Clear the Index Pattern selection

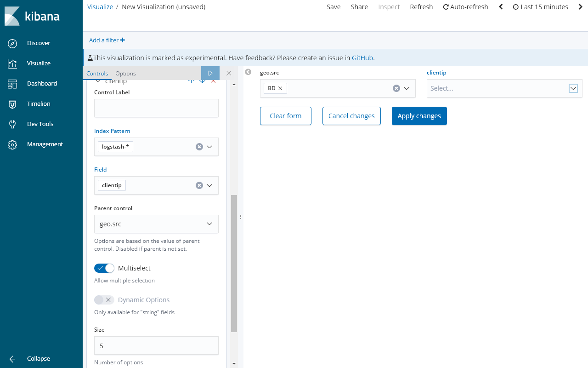coord(199,147)
